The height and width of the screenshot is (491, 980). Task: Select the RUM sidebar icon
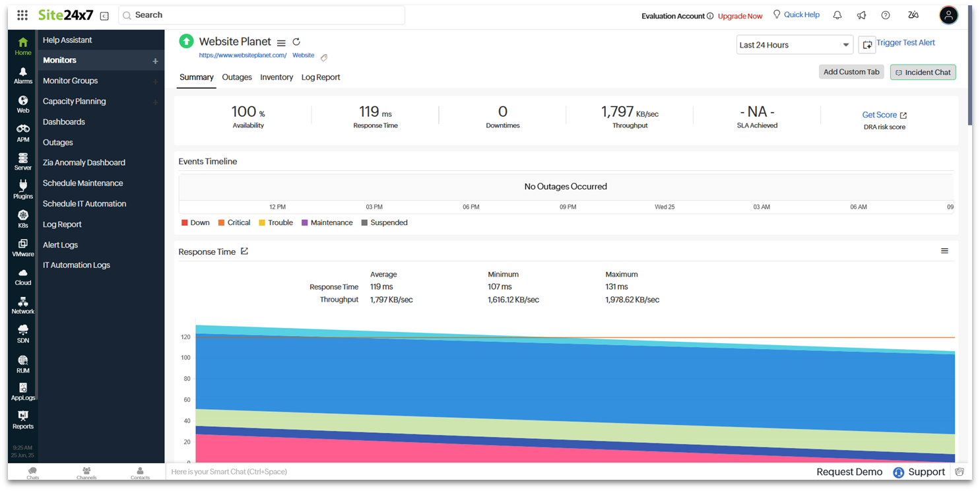click(x=22, y=363)
